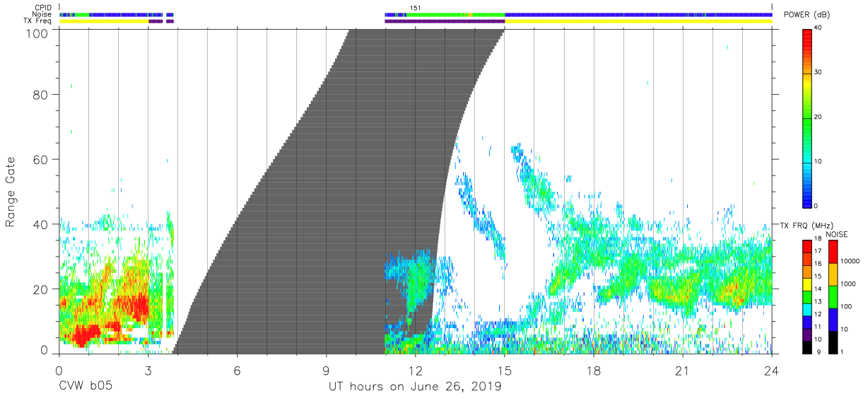The height and width of the screenshot is (401, 868).
Task: Click the x-axis tick label '21'
Action: tap(683, 370)
